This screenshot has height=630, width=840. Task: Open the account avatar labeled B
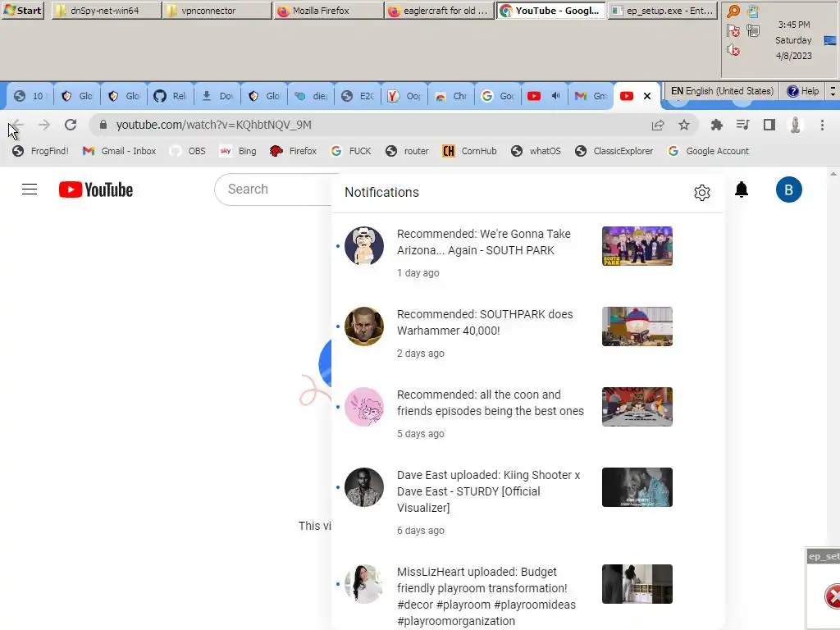click(788, 189)
